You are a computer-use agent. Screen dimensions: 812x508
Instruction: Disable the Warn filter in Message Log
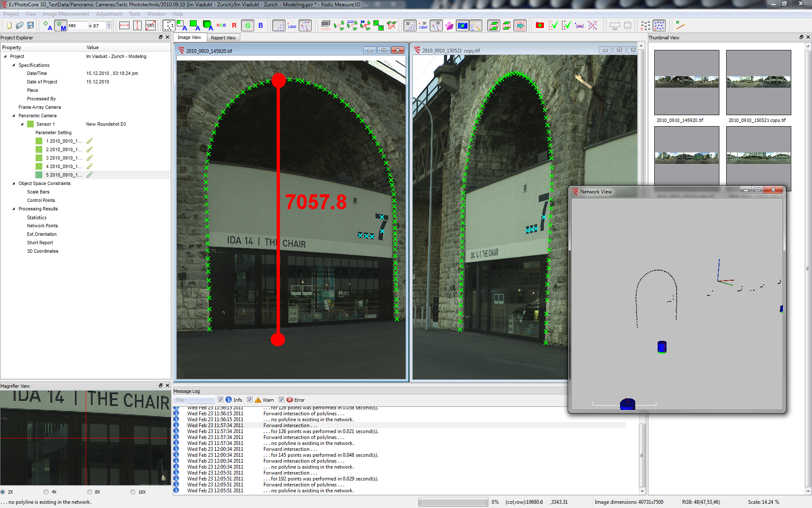point(250,400)
